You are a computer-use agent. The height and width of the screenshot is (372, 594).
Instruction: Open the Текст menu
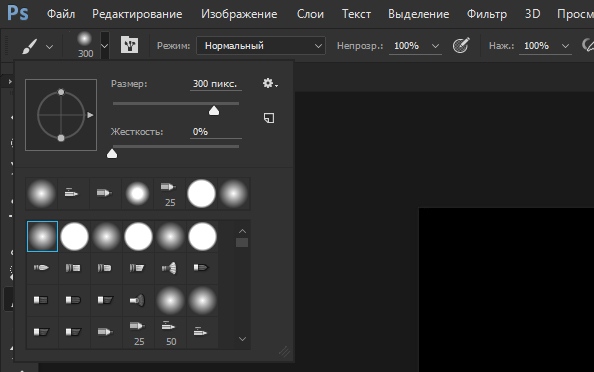coord(356,14)
